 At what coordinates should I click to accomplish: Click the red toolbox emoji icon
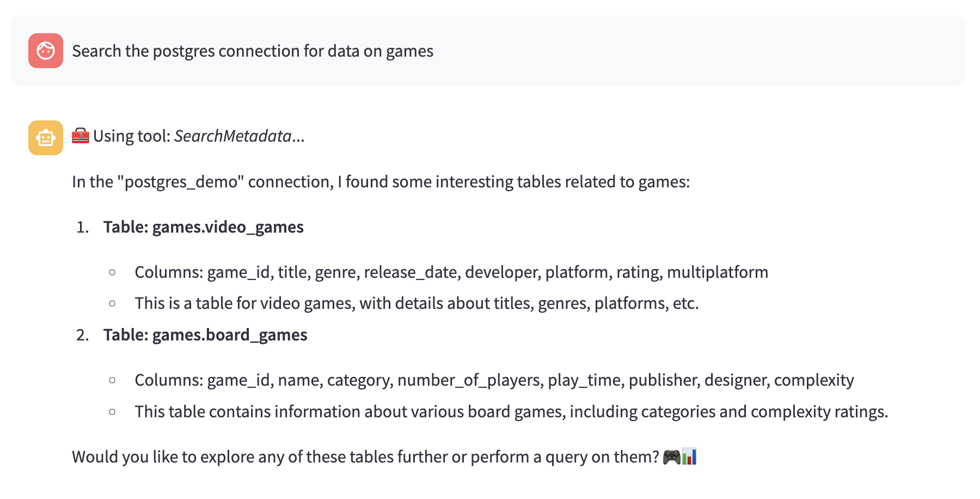81,136
